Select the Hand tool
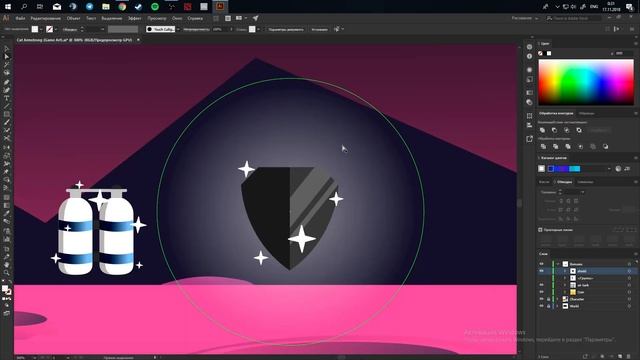Image resolution: width=640 pixels, height=360 pixels. click(x=7, y=264)
